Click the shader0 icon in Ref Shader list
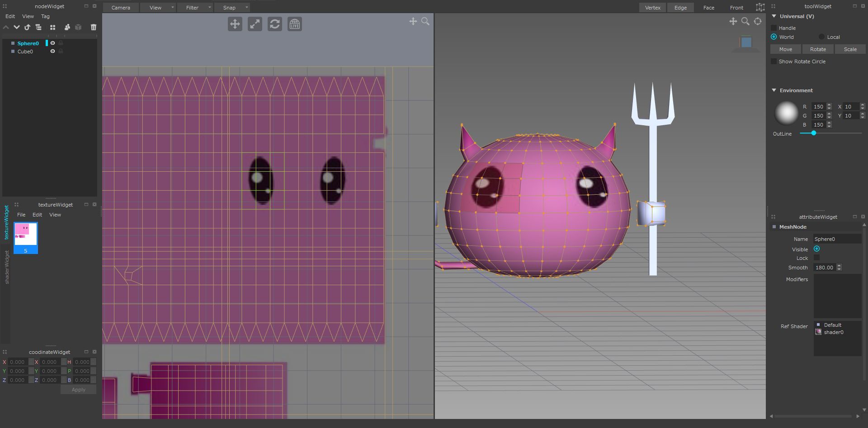Image resolution: width=868 pixels, height=428 pixels. tap(818, 332)
